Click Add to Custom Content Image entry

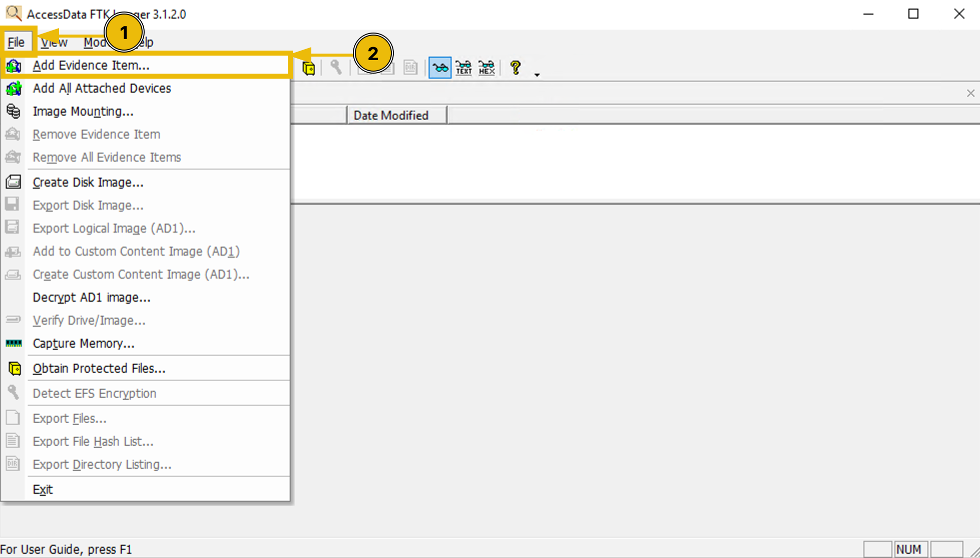145,251
